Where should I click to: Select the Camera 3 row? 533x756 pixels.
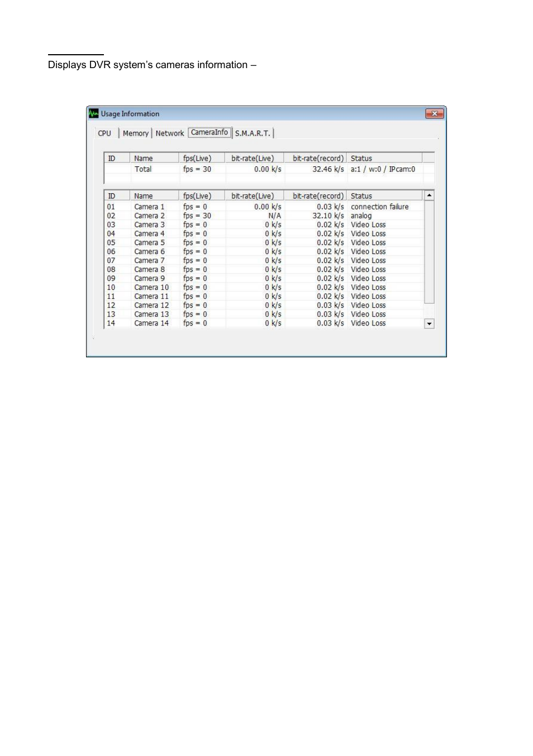(264, 224)
